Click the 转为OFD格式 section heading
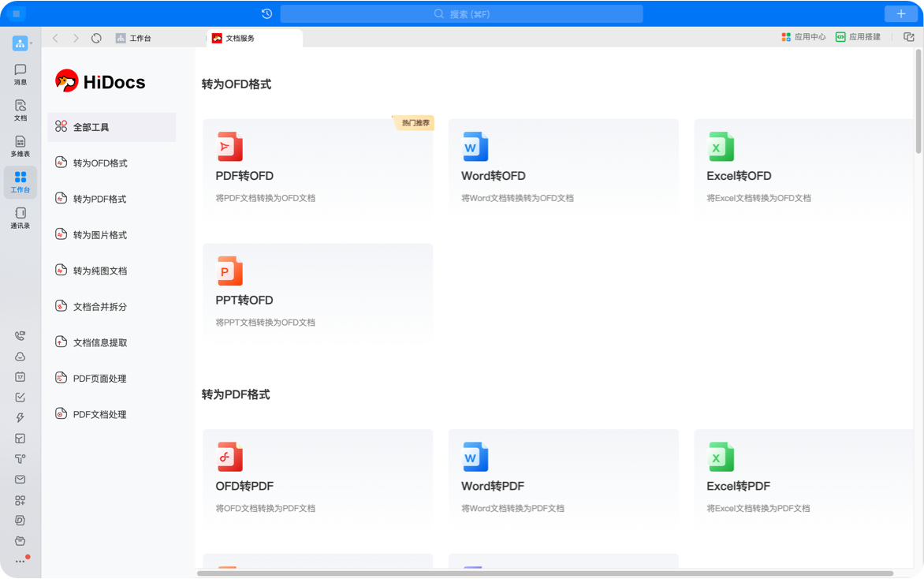This screenshot has width=924, height=579. (x=237, y=84)
